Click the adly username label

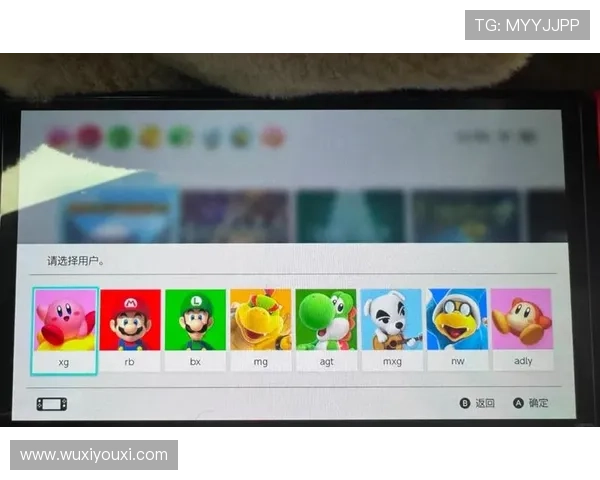[521, 361]
